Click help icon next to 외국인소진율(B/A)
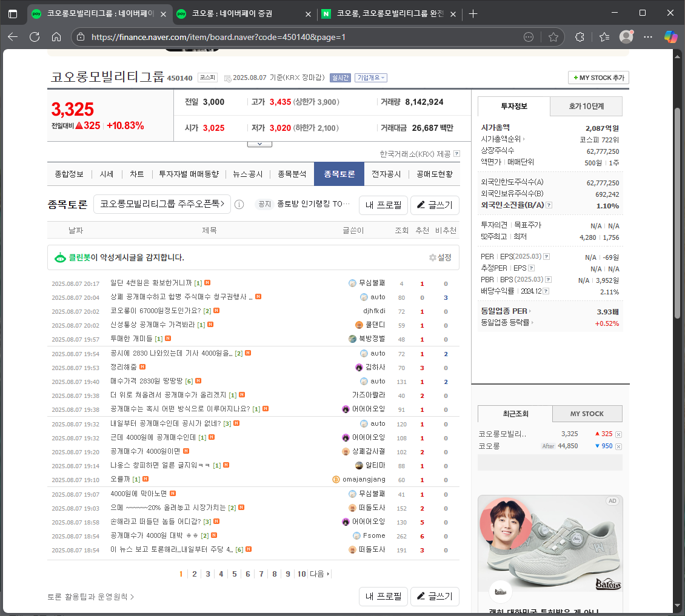Viewport: 685px width, 616px height. [549, 205]
